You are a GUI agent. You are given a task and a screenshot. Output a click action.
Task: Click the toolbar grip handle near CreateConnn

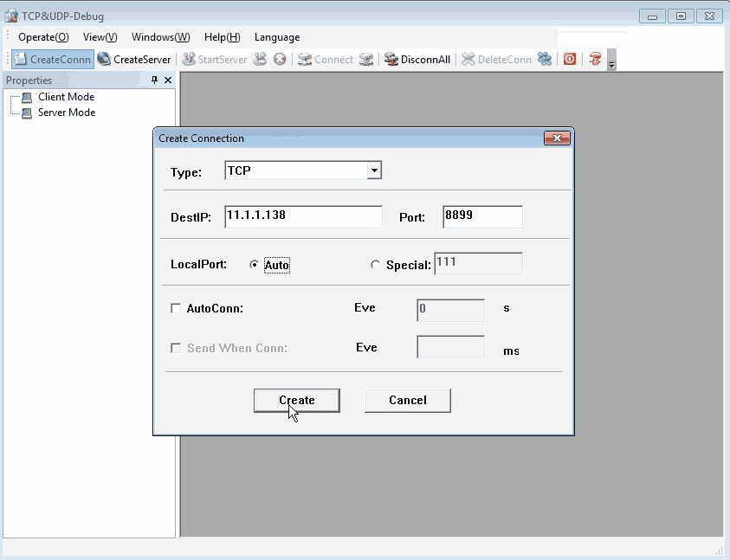click(x=8, y=60)
